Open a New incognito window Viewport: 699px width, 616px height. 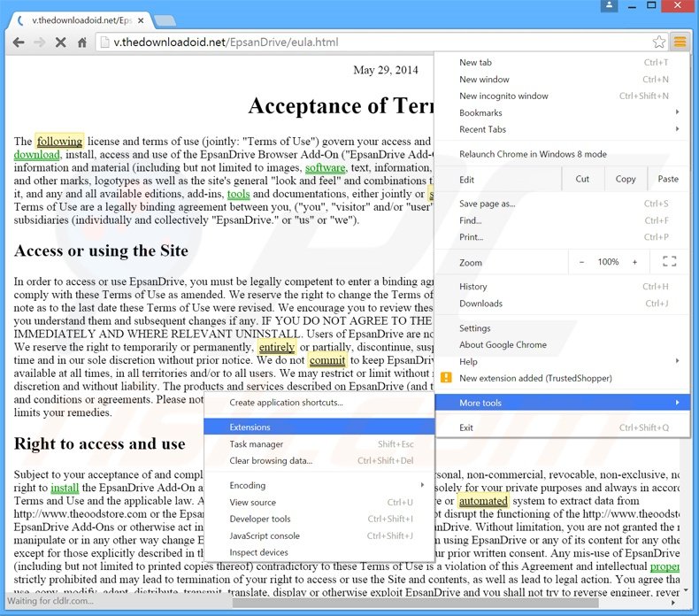[562, 96]
